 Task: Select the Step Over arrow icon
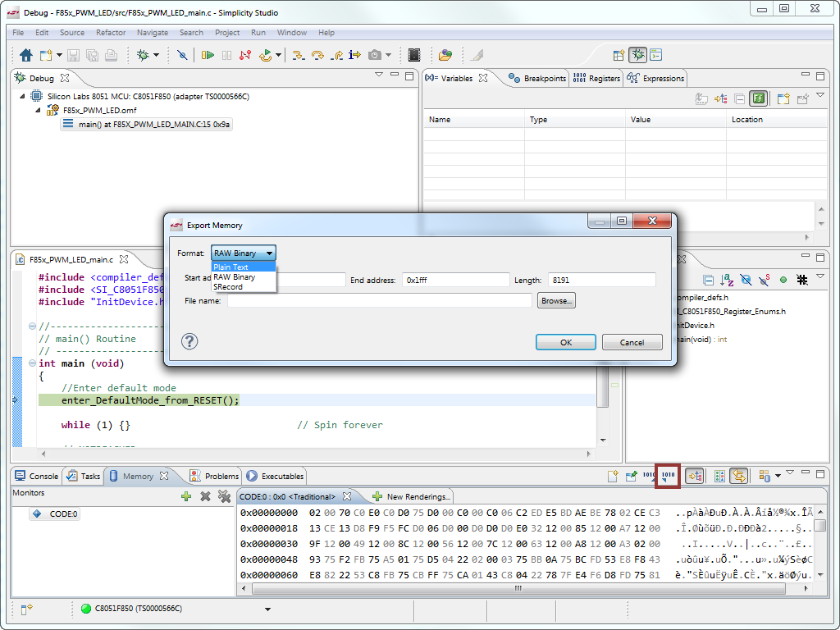(x=318, y=54)
